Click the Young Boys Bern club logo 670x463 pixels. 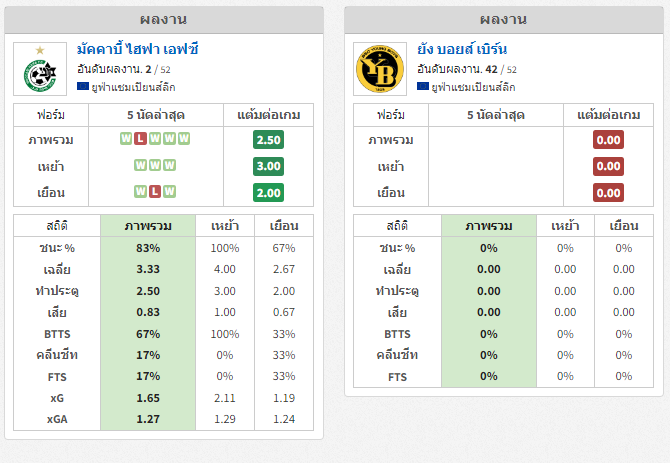(380, 69)
